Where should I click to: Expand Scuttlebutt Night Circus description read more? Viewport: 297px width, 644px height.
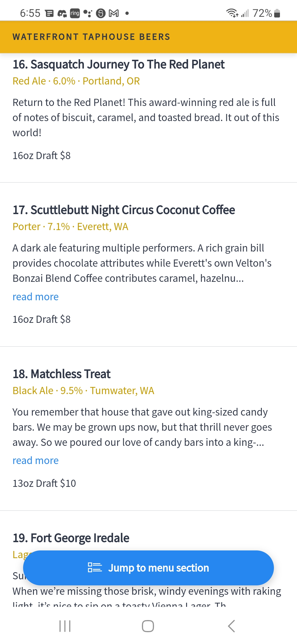(35, 297)
